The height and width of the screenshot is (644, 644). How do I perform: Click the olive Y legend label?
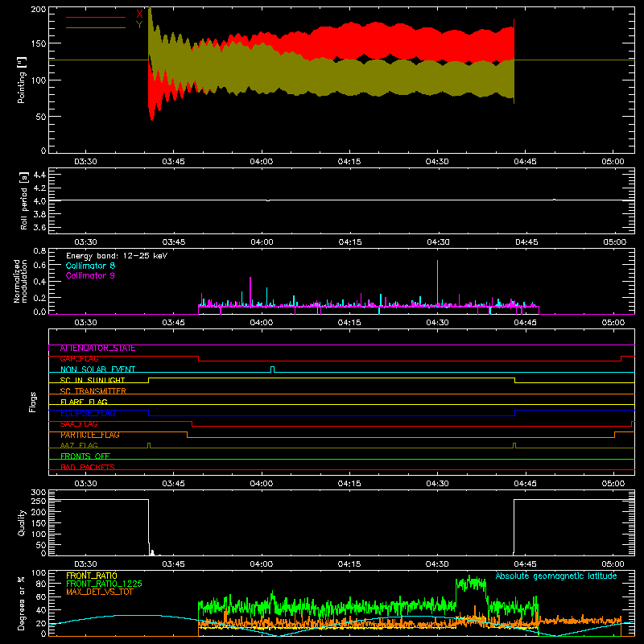[139, 25]
